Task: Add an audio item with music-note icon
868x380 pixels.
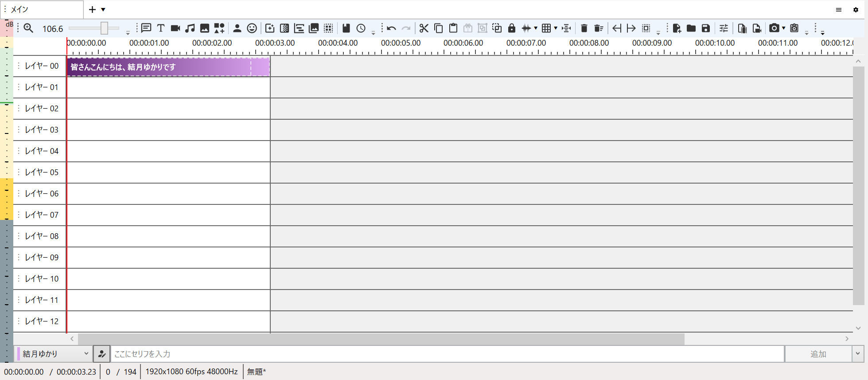Action: click(190, 28)
